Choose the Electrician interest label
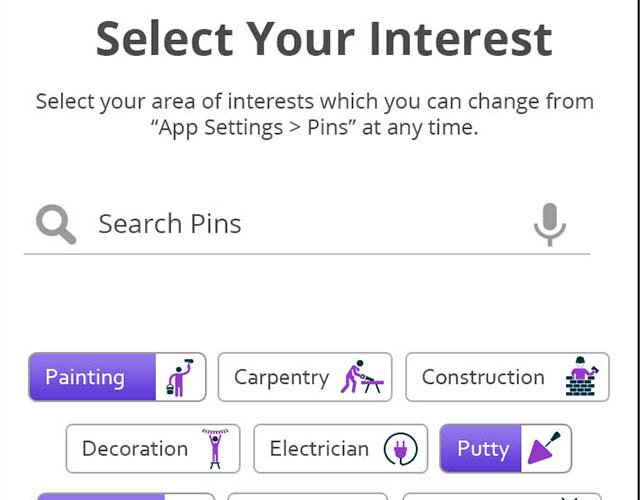The width and height of the screenshot is (640, 500). tap(319, 449)
